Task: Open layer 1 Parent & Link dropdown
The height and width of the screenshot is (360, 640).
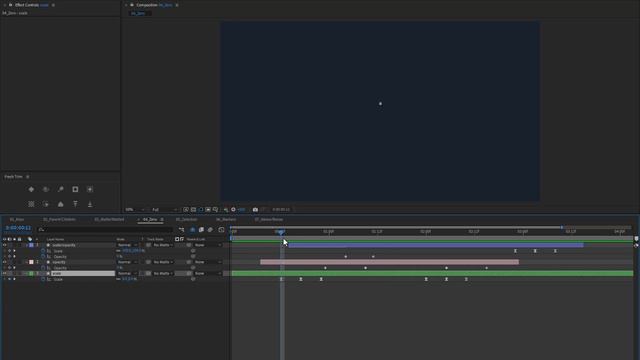Action: [x=208, y=245]
